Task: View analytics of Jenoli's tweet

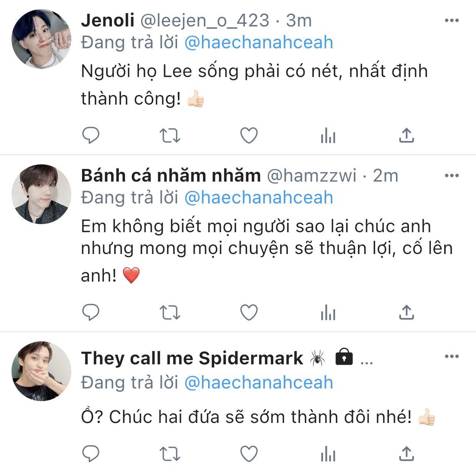Action: pos(328,135)
